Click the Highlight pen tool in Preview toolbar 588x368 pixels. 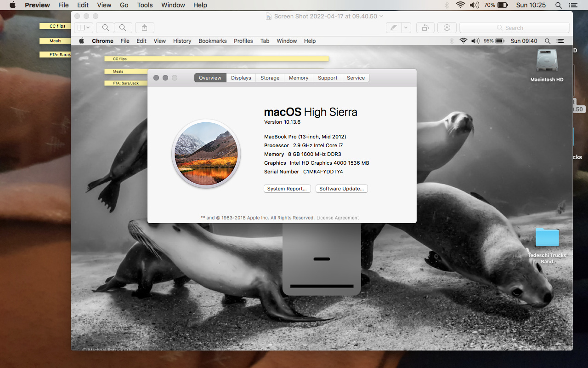pyautogui.click(x=394, y=28)
